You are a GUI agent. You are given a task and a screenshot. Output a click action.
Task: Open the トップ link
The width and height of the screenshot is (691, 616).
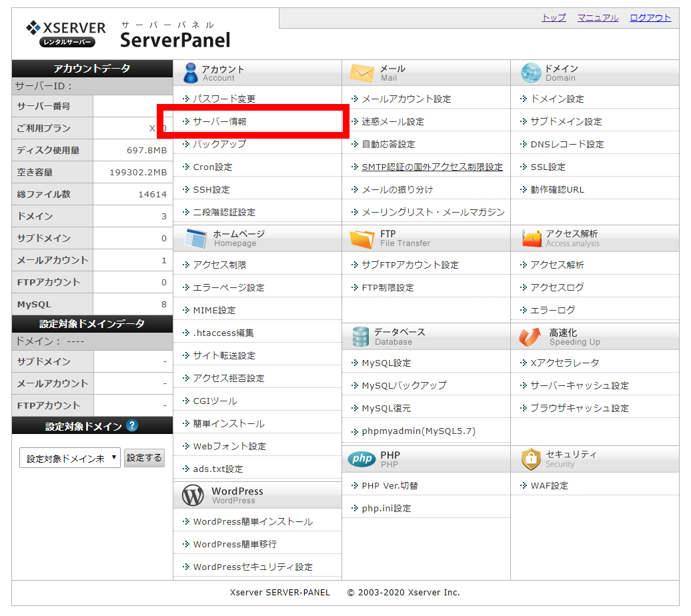[x=554, y=17]
